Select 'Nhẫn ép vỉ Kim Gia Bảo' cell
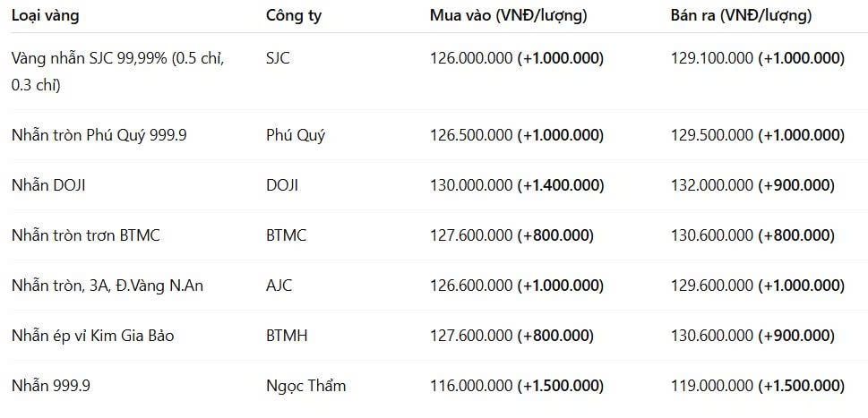This screenshot has height=418, width=868. (x=93, y=336)
